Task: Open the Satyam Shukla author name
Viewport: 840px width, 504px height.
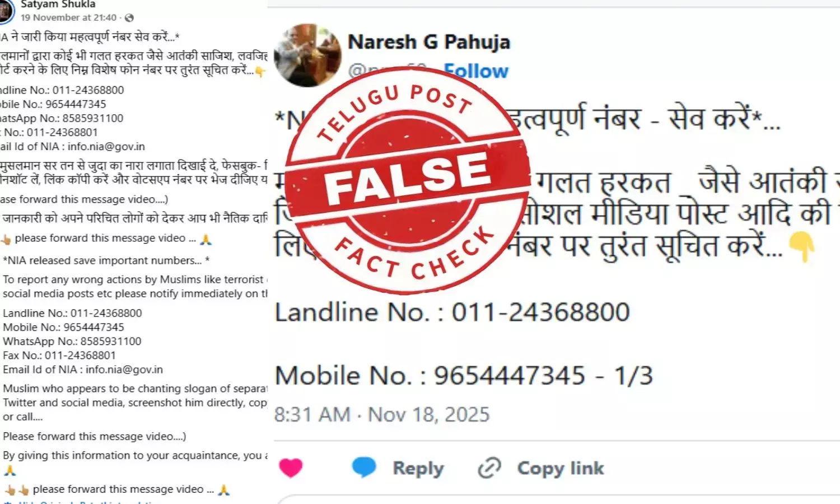Action: point(58,4)
